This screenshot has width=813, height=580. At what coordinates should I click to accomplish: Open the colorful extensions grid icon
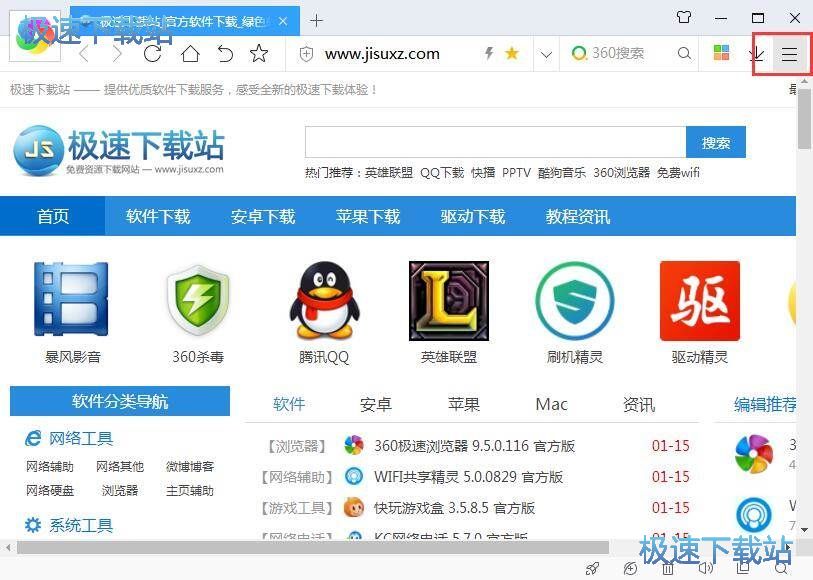pyautogui.click(x=721, y=52)
